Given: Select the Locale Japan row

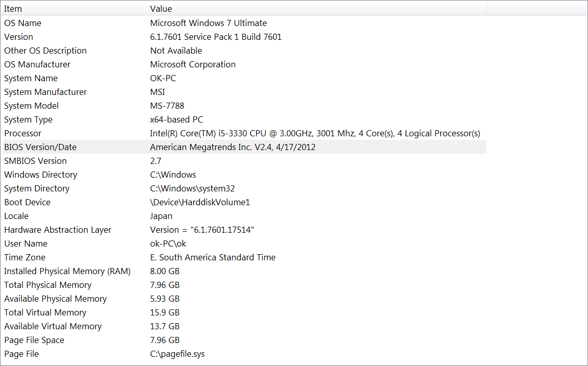Looking at the screenshot, I should (x=244, y=216).
